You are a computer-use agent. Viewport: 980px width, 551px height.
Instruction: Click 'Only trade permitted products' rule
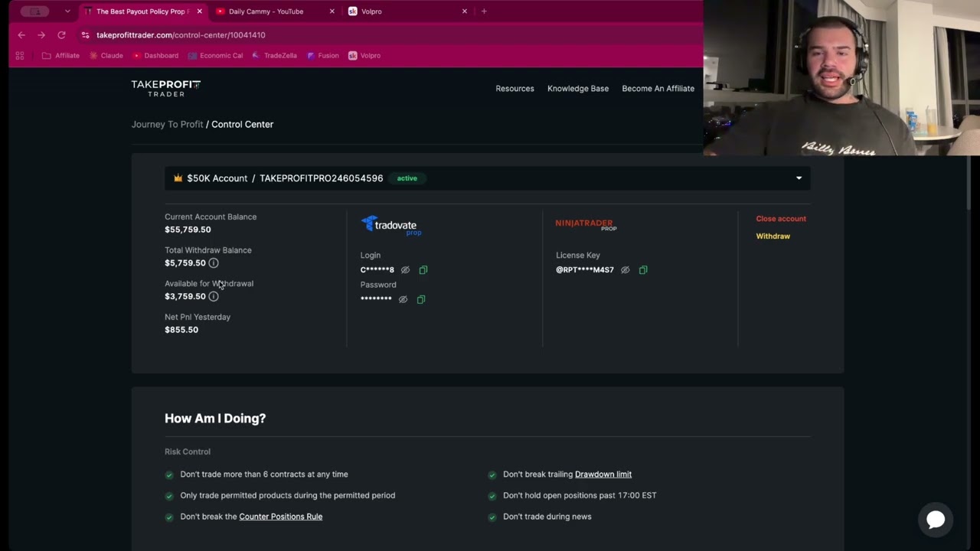pyautogui.click(x=288, y=495)
